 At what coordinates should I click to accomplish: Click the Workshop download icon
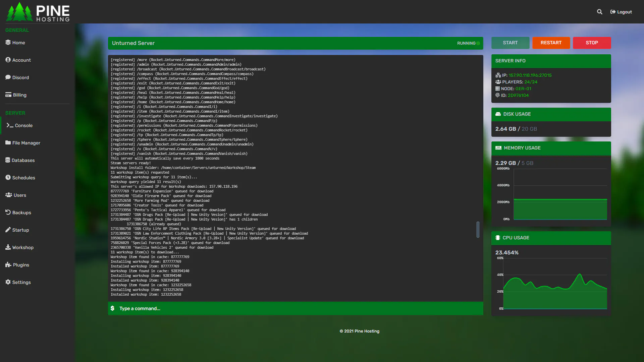pyautogui.click(x=8, y=247)
